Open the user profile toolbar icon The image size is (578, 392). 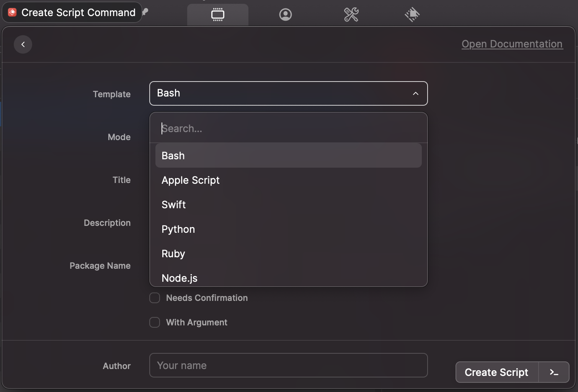[x=286, y=15]
